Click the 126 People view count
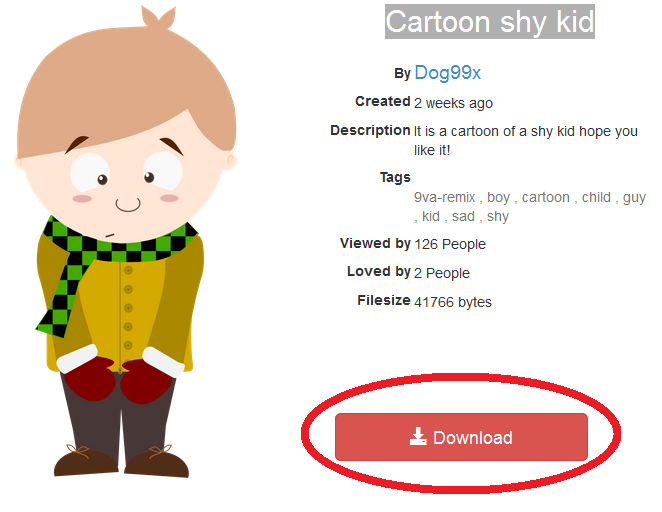This screenshot has width=662, height=512. tap(450, 244)
